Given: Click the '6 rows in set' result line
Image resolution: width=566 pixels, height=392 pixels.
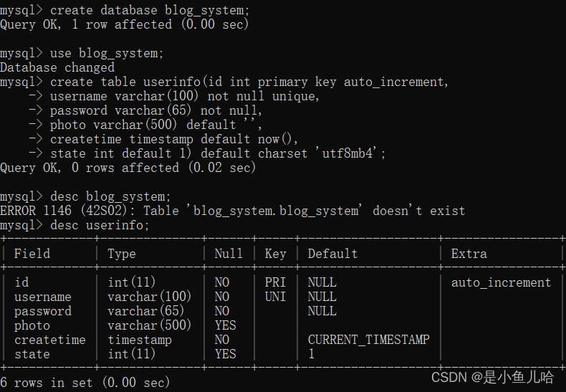Looking at the screenshot, I should 85,383.
